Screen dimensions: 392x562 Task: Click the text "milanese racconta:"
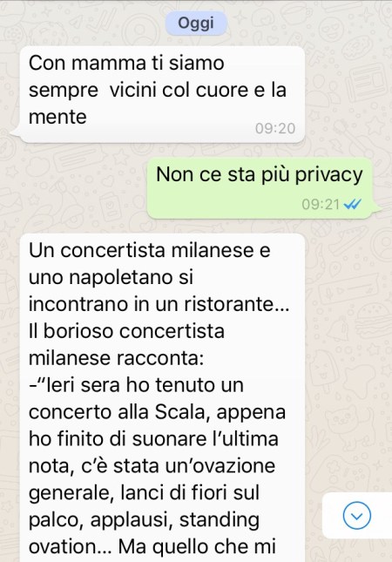(x=116, y=358)
